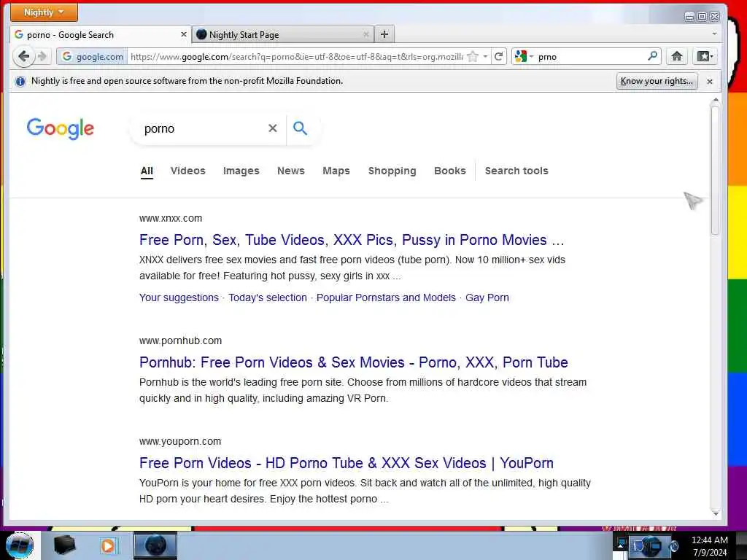Viewport: 747px width, 560px height.
Task: Open the third result title under youporn.com
Action: click(x=347, y=463)
